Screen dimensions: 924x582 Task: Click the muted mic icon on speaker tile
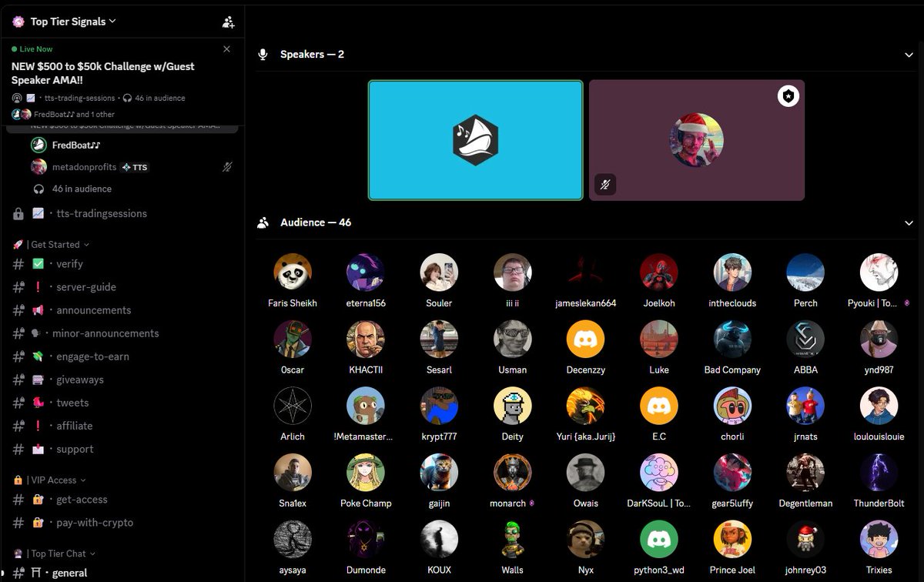pyautogui.click(x=605, y=184)
